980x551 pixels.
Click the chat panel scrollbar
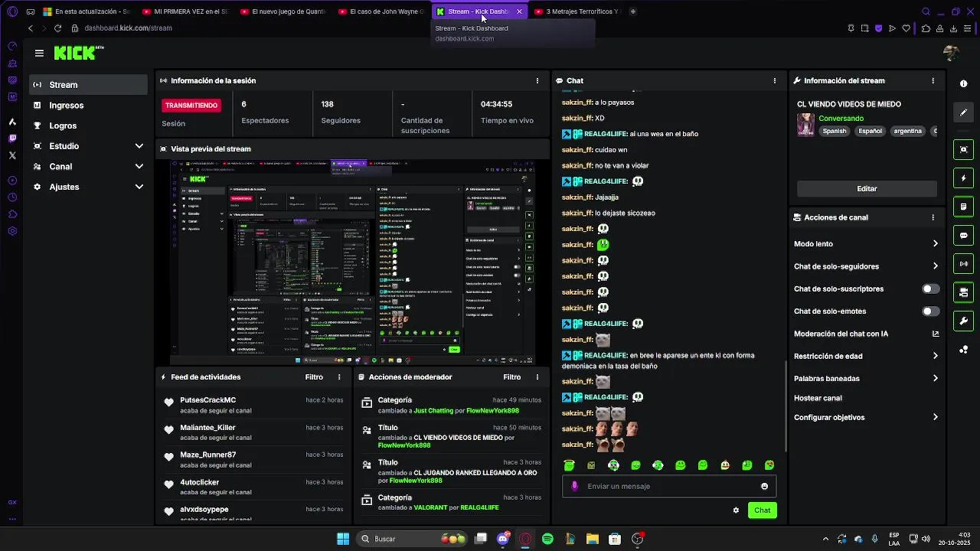point(786,406)
